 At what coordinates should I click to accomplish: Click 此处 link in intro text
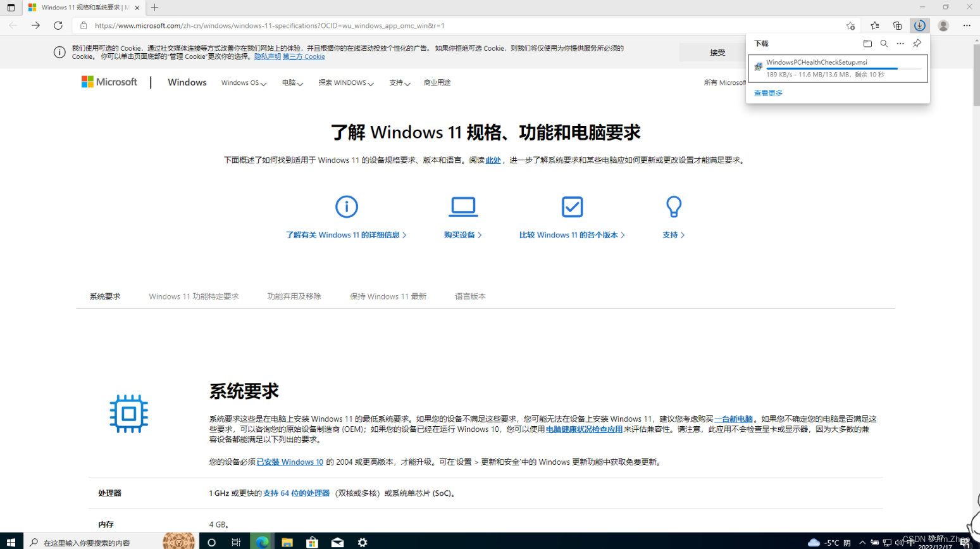pyautogui.click(x=493, y=160)
